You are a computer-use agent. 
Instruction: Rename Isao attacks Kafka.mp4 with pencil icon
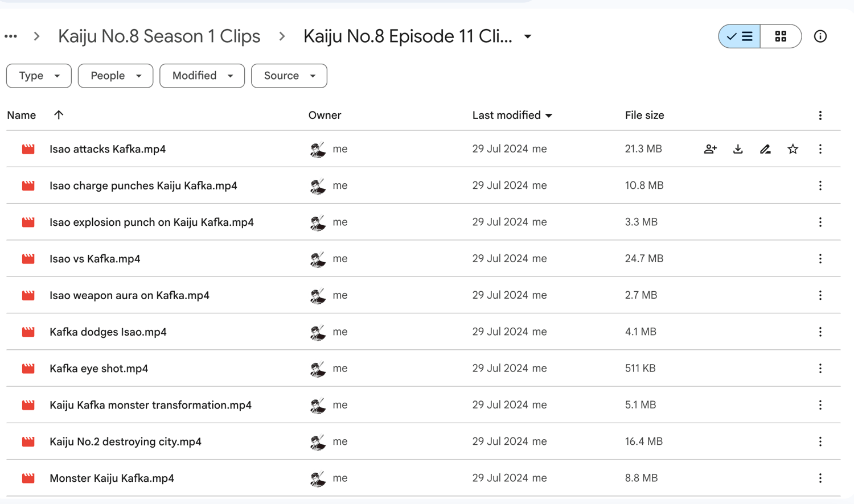click(765, 149)
